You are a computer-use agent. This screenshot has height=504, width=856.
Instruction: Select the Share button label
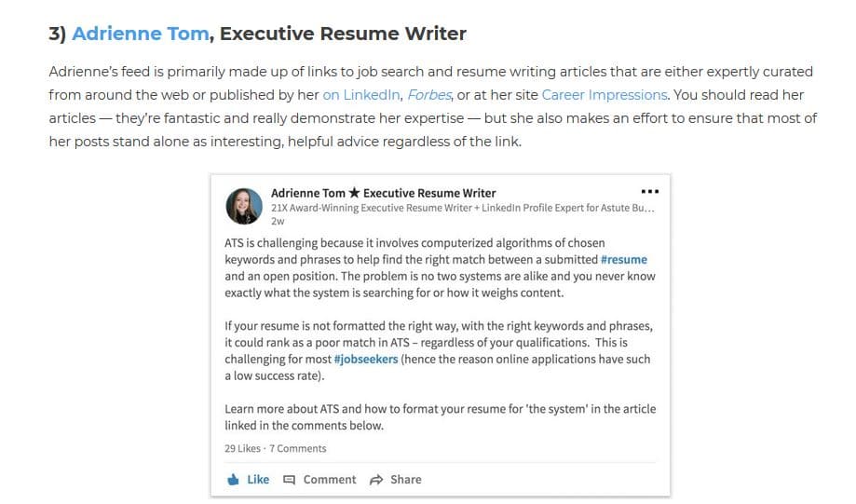click(x=405, y=480)
